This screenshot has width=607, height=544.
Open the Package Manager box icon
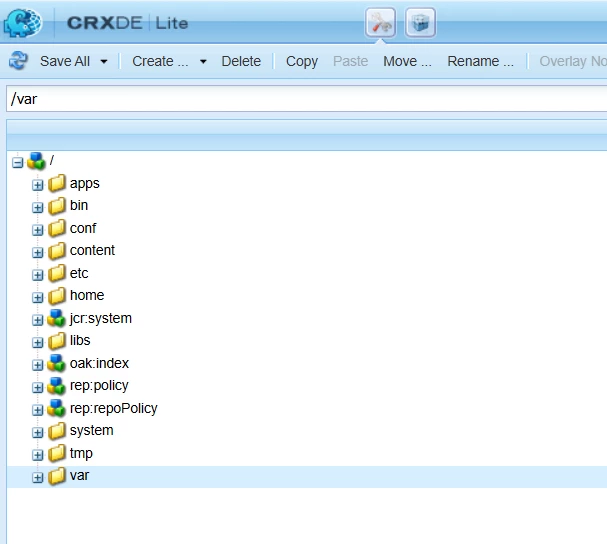click(420, 22)
